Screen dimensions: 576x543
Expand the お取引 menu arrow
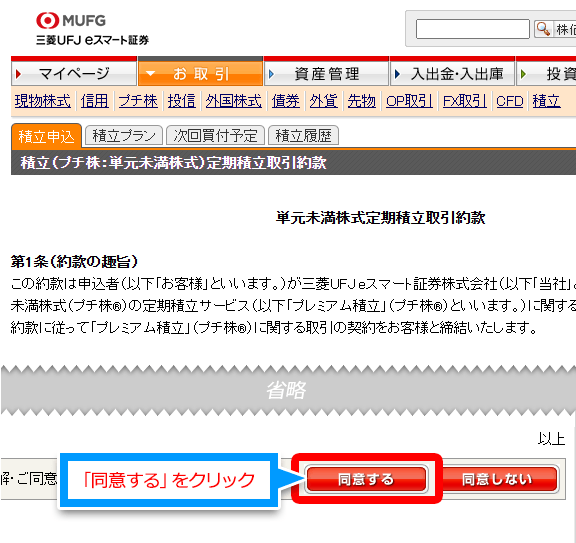point(150,73)
